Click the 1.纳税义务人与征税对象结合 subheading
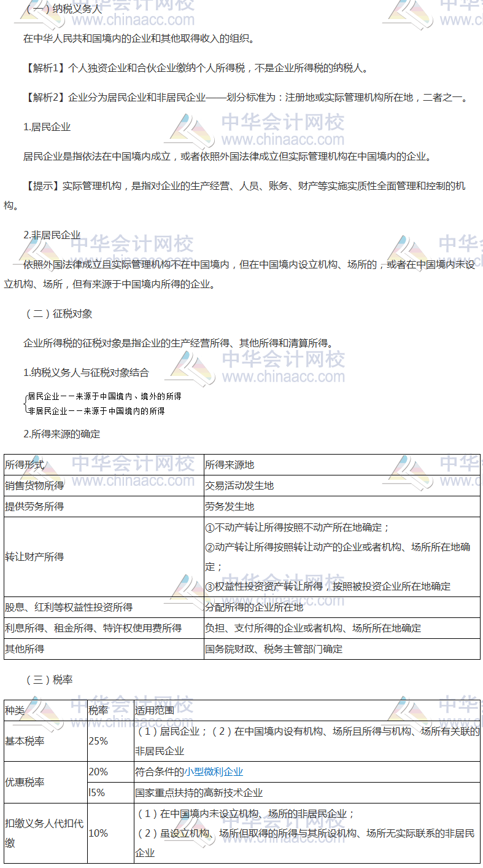 pos(86,372)
